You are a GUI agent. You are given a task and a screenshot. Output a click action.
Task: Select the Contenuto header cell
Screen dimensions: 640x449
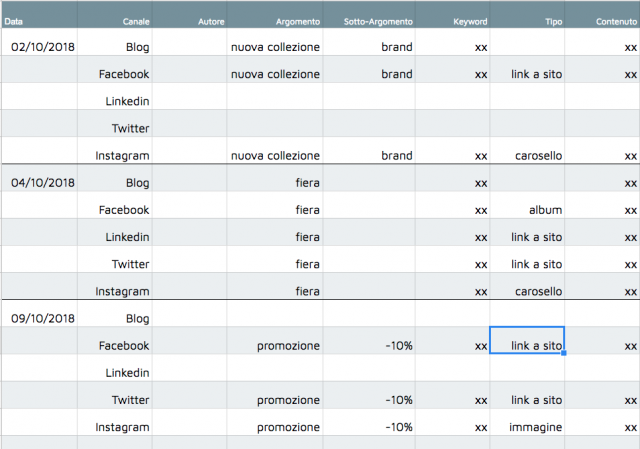click(602, 15)
